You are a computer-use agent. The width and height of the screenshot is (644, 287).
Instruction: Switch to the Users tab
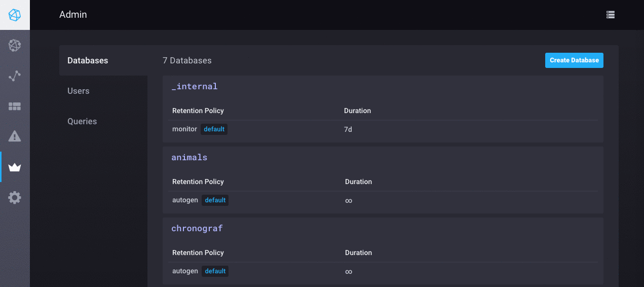coord(78,91)
